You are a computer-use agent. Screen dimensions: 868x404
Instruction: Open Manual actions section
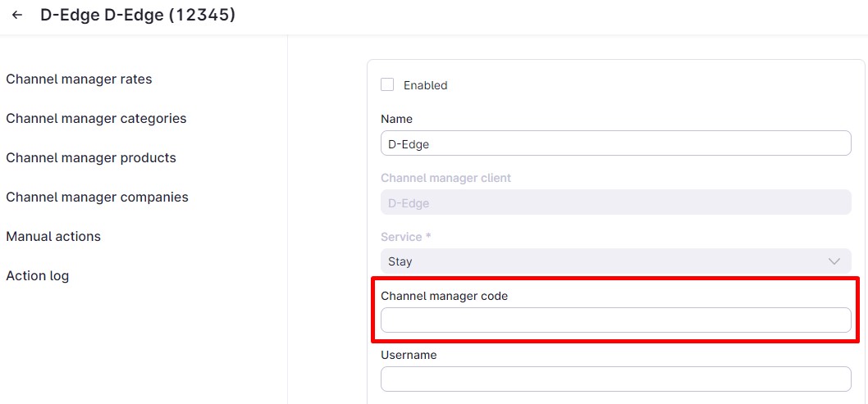(x=53, y=236)
